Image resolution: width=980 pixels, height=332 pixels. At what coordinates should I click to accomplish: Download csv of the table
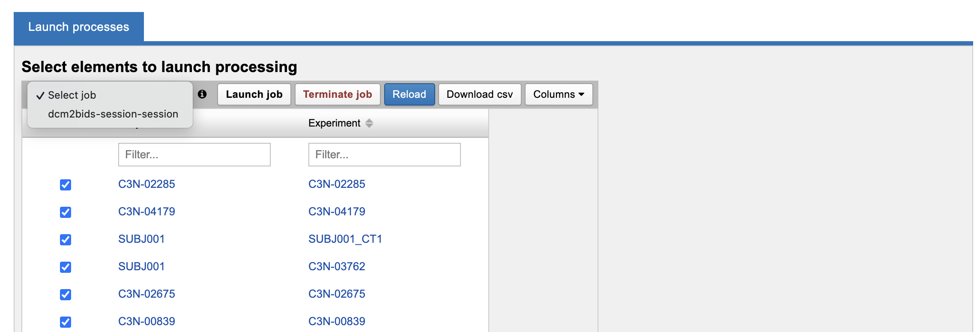[x=479, y=94]
